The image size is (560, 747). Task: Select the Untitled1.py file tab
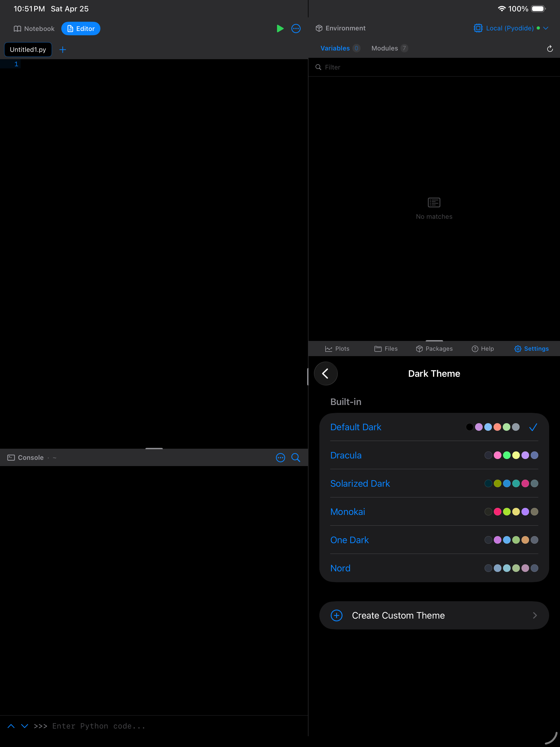click(28, 50)
